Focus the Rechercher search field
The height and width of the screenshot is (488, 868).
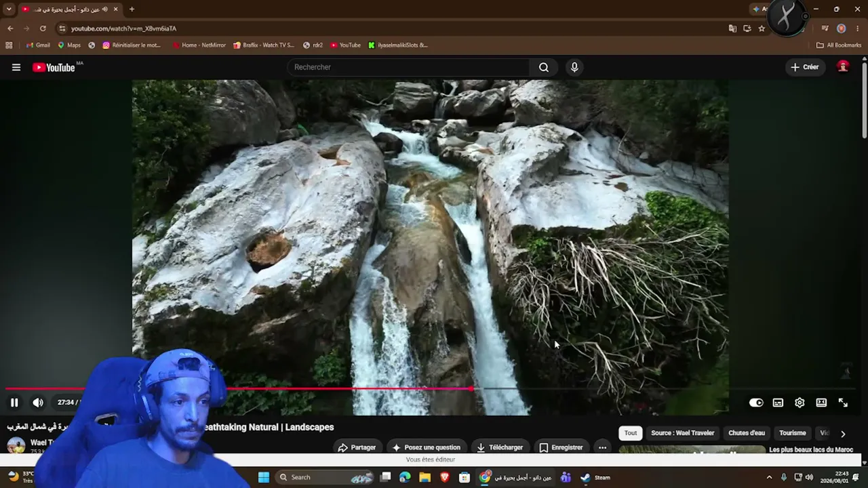[x=409, y=67]
